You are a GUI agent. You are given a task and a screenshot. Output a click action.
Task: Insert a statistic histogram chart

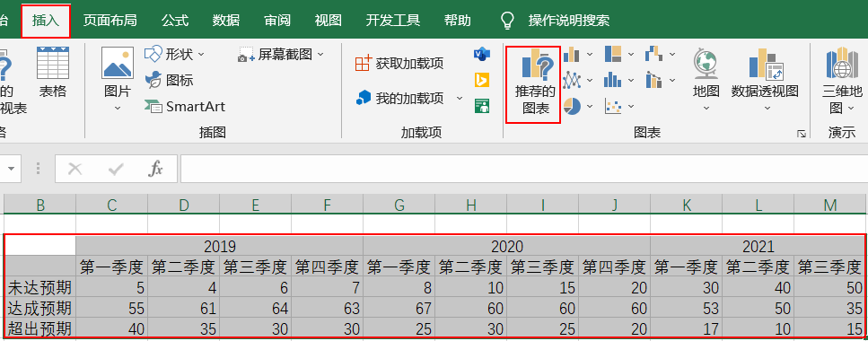613,80
